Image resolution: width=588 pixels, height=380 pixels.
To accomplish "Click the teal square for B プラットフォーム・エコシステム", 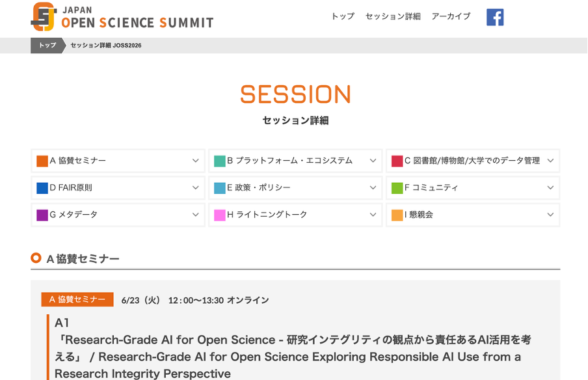I will 219,161.
